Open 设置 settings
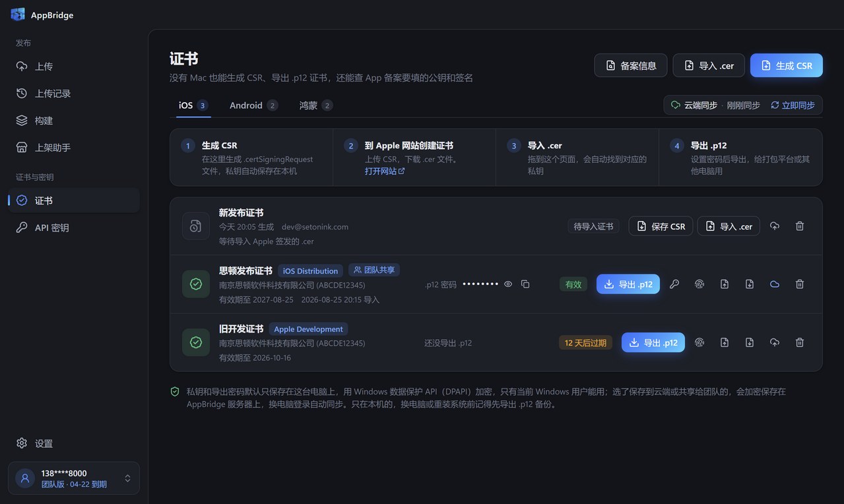 pyautogui.click(x=73, y=443)
